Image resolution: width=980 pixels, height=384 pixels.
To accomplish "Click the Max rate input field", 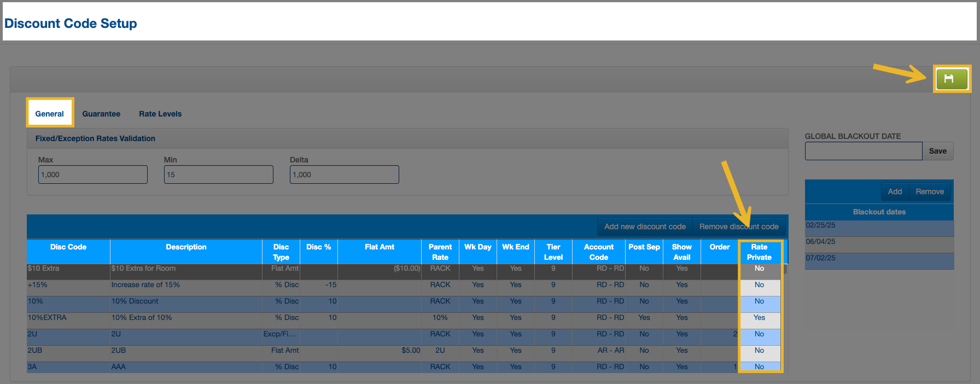I will [x=93, y=174].
